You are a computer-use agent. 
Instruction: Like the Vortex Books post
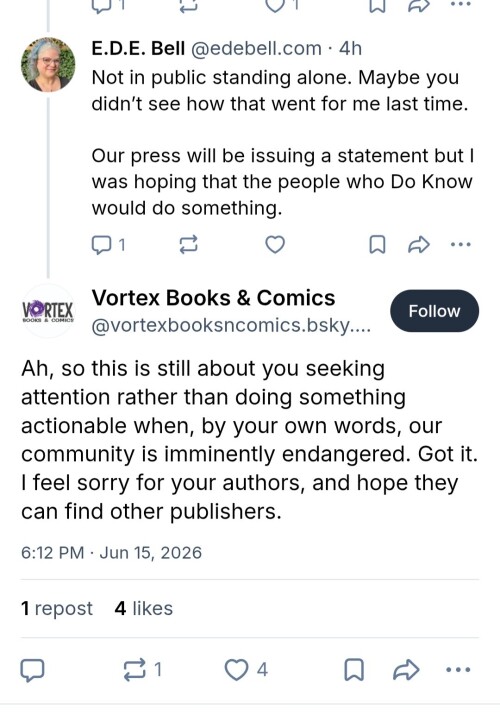[x=246, y=670]
